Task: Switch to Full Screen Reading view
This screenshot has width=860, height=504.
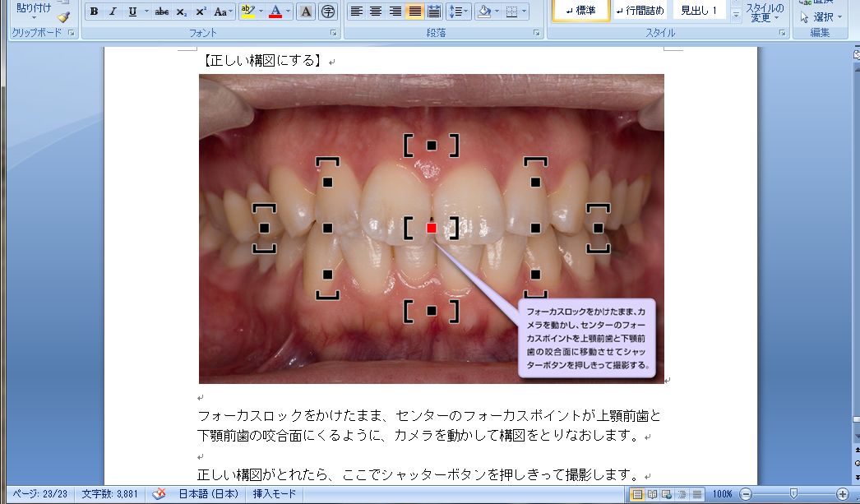Action: pos(652,494)
